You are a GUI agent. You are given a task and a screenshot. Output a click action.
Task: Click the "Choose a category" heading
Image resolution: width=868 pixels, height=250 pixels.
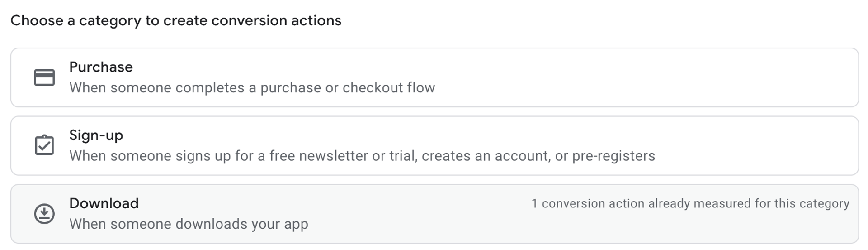(x=176, y=21)
